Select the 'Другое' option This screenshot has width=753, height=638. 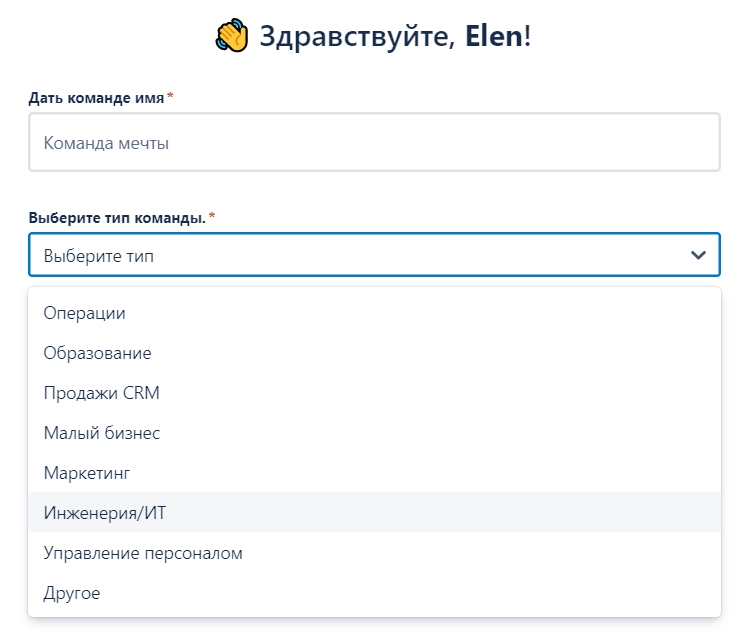pos(72,593)
